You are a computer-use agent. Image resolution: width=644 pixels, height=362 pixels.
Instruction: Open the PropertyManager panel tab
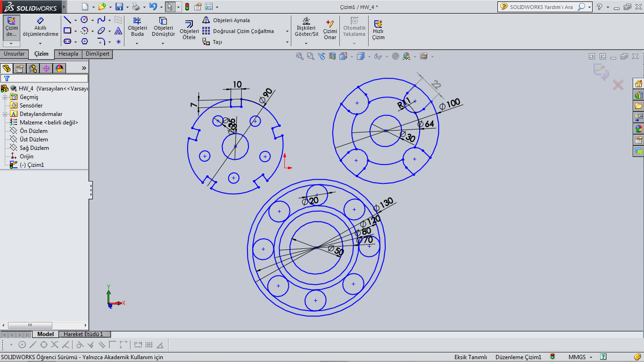pyautogui.click(x=20, y=68)
